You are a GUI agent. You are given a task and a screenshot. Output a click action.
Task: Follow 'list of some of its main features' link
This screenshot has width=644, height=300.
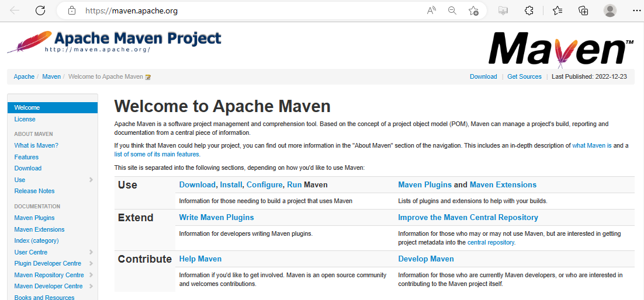[157, 154]
